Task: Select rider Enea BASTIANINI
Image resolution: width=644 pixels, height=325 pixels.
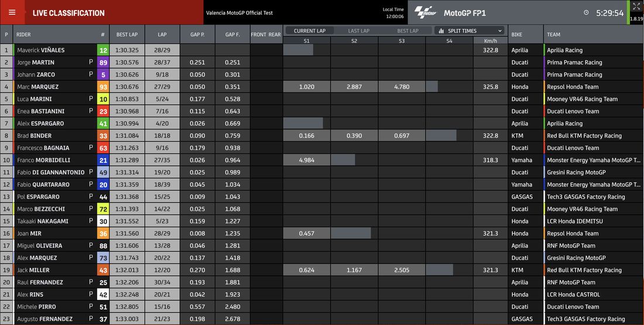Action: (x=40, y=111)
